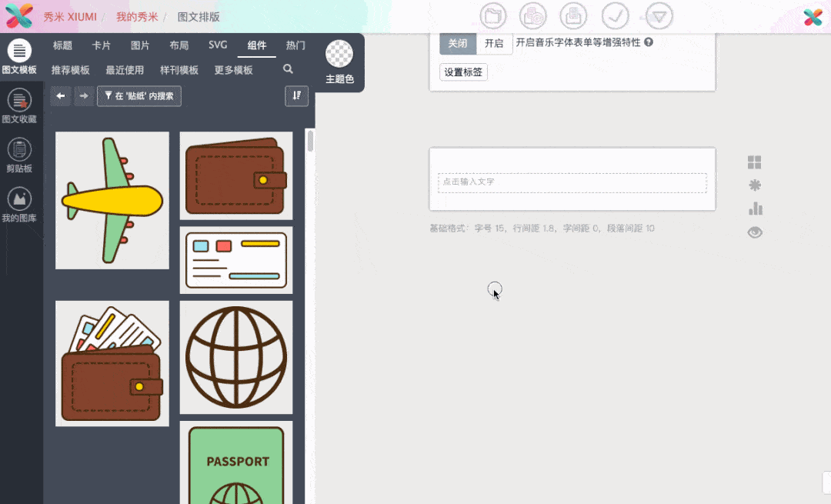831x504 pixels.
Task: Go back with the left arrow button
Action: [x=61, y=96]
